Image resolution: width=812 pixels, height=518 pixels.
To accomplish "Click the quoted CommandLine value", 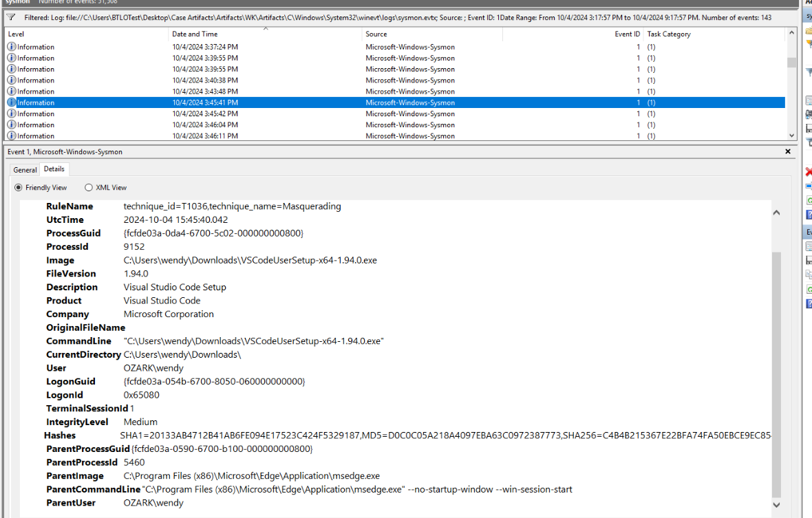I will click(253, 341).
